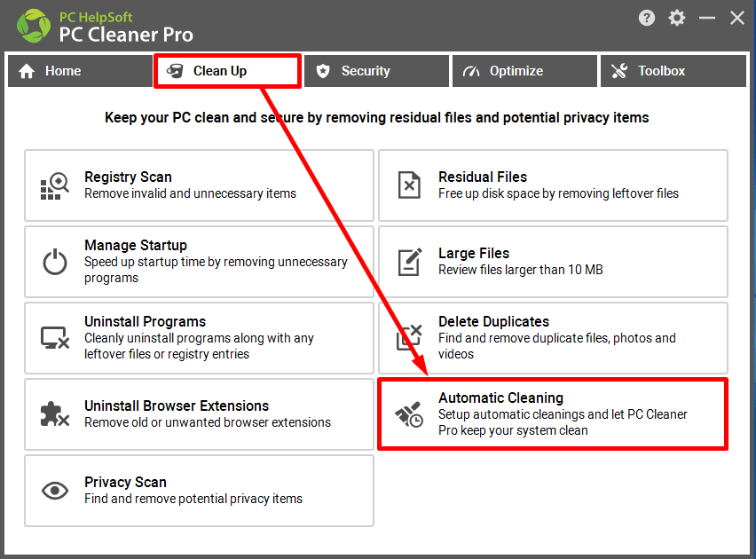Click 'Remove invalid and unnecessary items' text
The height and width of the screenshot is (559, 756).
190,193
